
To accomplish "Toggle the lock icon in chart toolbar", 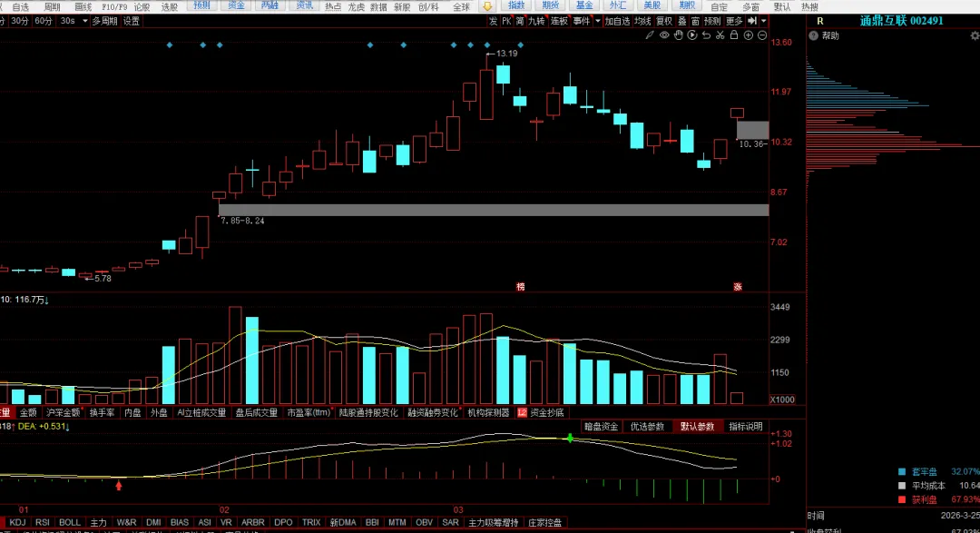I will pos(734,35).
